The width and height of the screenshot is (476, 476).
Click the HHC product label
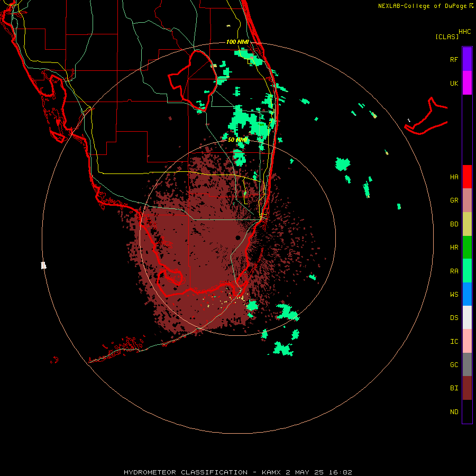tap(464, 32)
